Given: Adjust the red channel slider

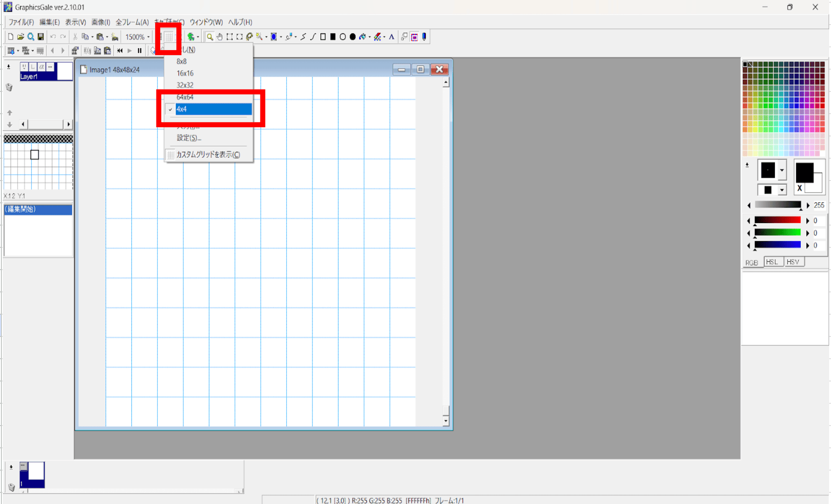Looking at the screenshot, I should click(777, 220).
